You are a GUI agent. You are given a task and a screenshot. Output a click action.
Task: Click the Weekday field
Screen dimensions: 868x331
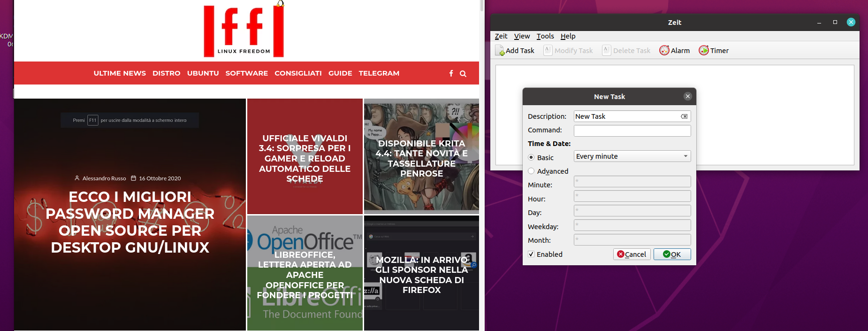632,225
